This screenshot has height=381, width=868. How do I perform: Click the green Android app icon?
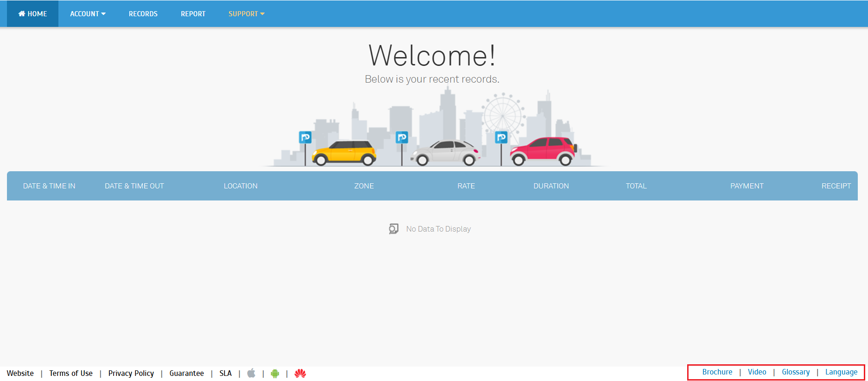275,373
